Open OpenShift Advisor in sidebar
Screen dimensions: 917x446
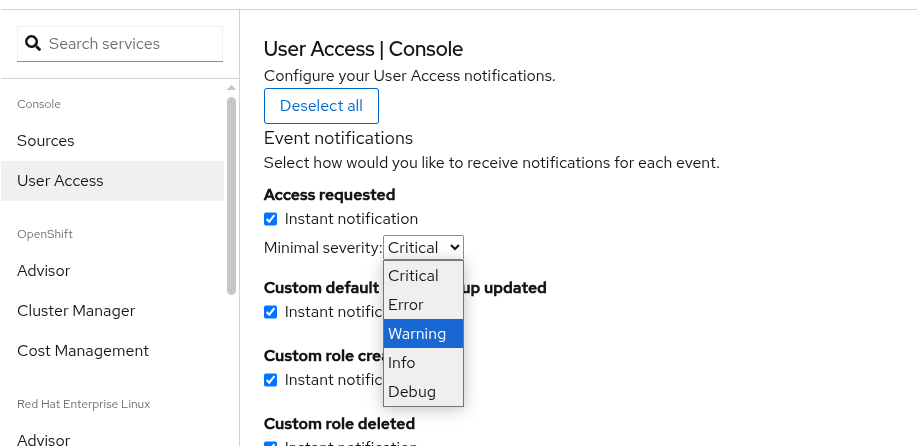coord(43,271)
